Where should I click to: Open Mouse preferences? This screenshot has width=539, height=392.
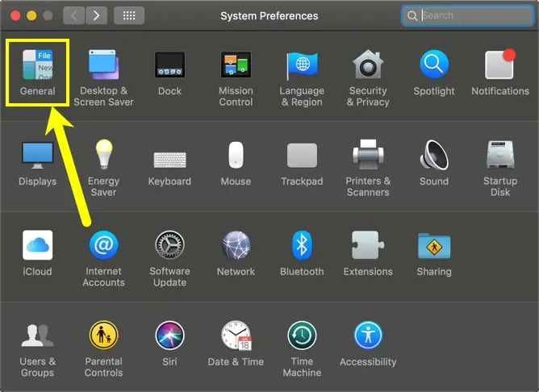[x=236, y=163]
